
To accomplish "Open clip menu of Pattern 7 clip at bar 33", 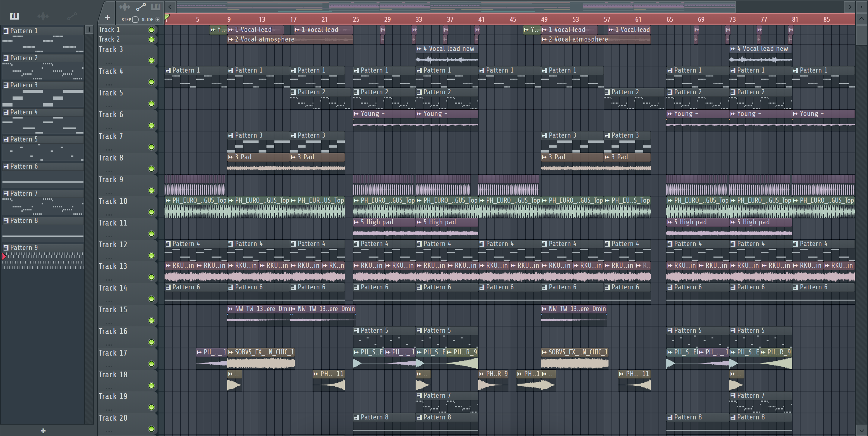I will click(419, 396).
